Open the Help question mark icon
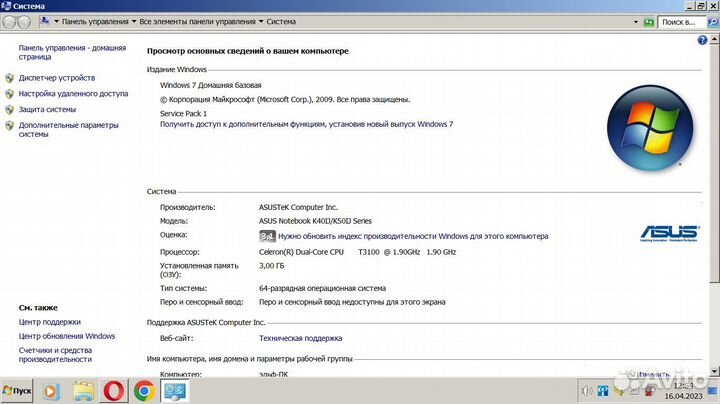The image size is (720, 404). coord(702,40)
